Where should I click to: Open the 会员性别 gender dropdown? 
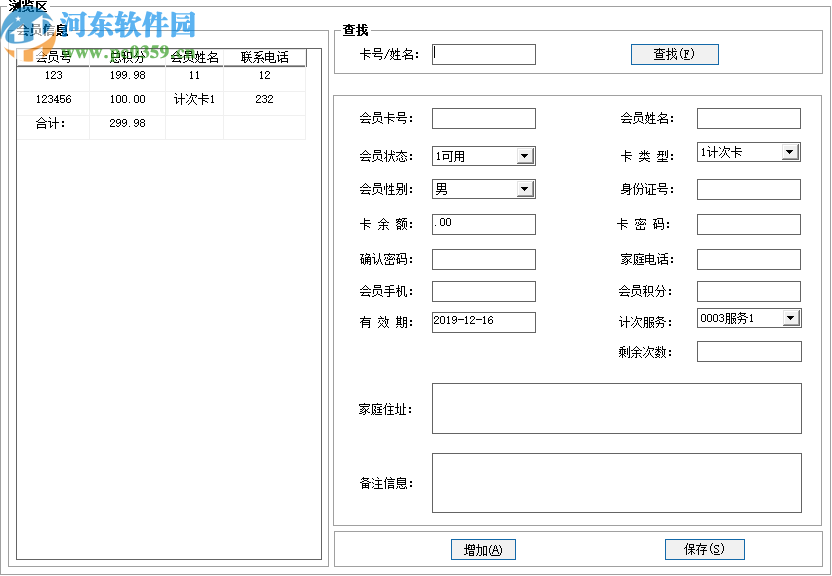pos(525,188)
